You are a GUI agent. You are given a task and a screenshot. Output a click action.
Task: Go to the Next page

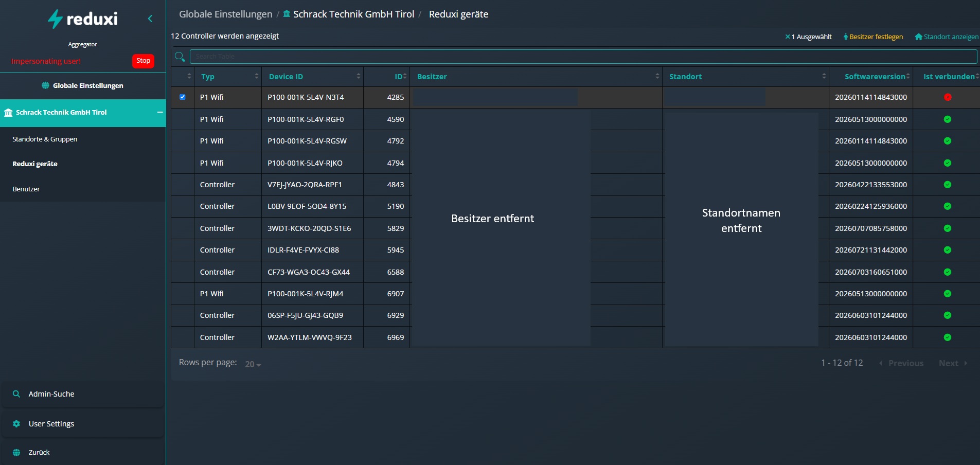(x=953, y=363)
